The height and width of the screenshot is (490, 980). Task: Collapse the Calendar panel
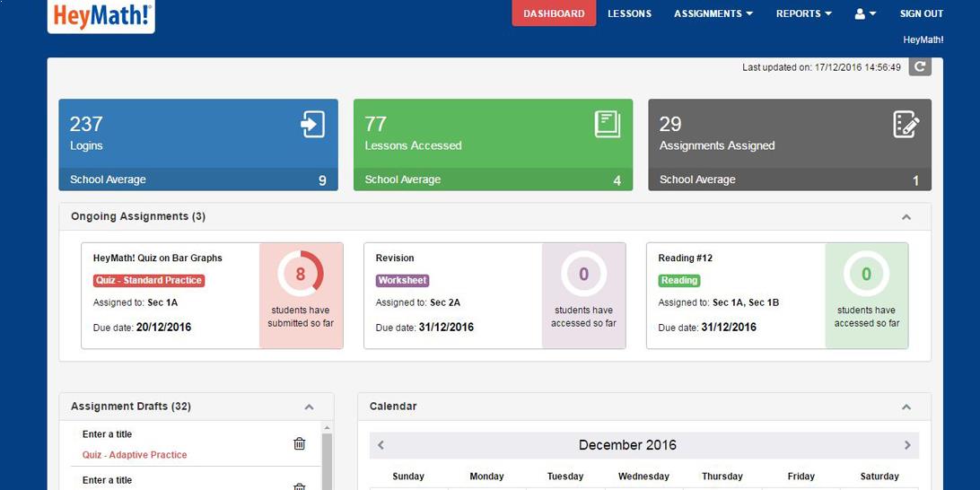906,407
